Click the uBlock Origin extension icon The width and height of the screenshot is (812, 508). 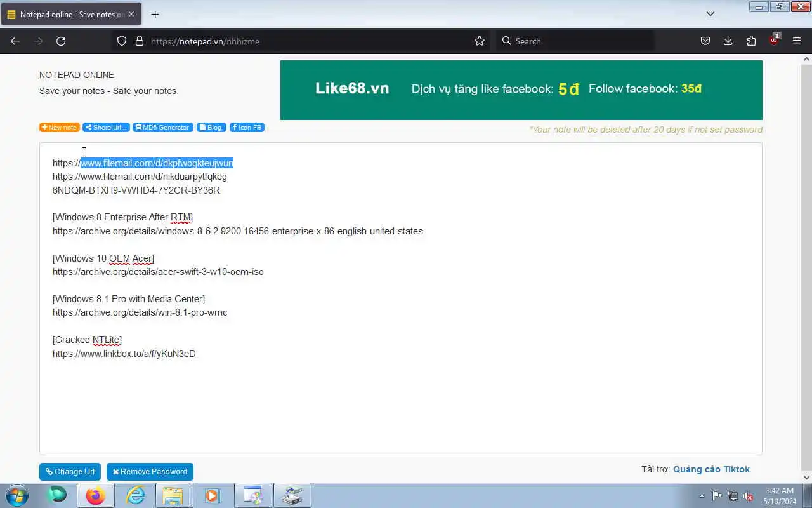click(774, 39)
